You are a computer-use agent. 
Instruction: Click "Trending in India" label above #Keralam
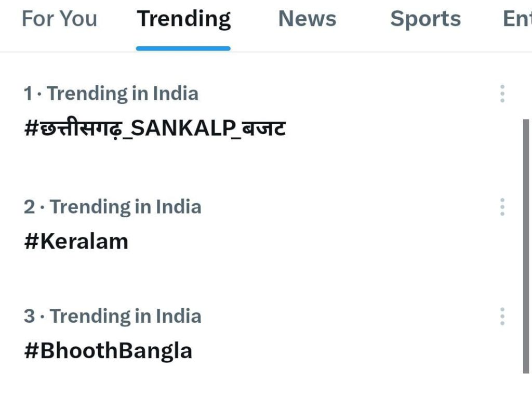[x=125, y=207]
